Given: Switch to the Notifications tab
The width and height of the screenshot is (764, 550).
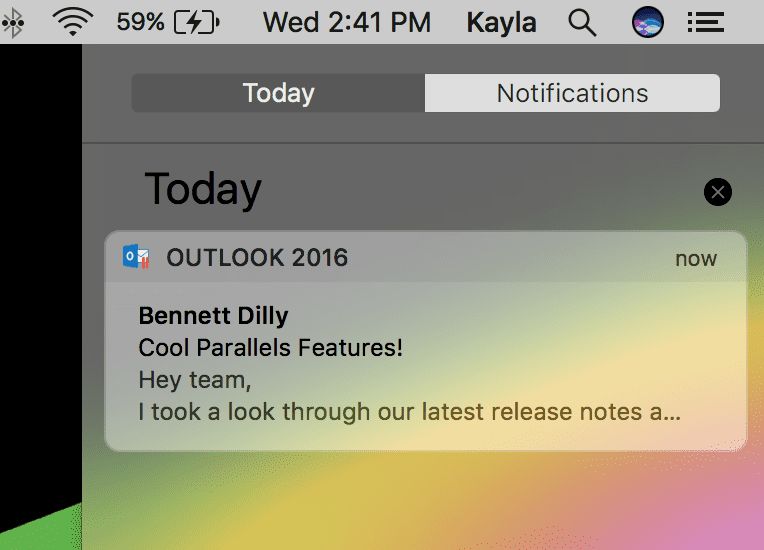Looking at the screenshot, I should coord(572,93).
